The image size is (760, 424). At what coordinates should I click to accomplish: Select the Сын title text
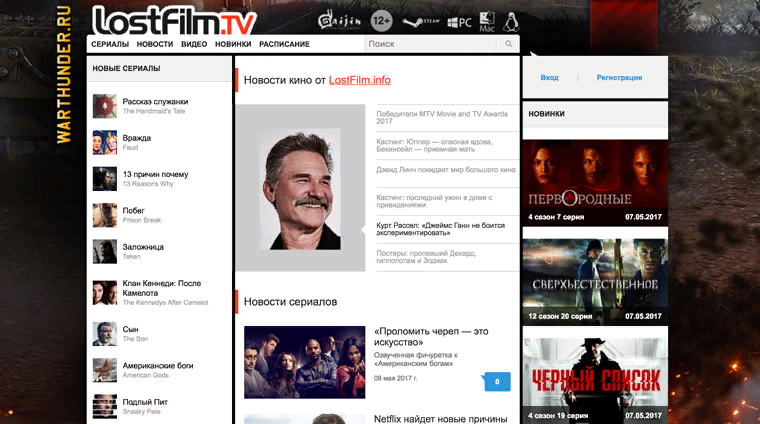130,330
